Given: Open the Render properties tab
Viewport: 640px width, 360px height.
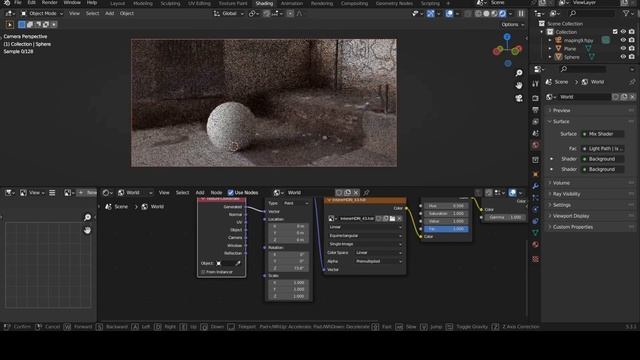Looking at the screenshot, I should (x=536, y=98).
